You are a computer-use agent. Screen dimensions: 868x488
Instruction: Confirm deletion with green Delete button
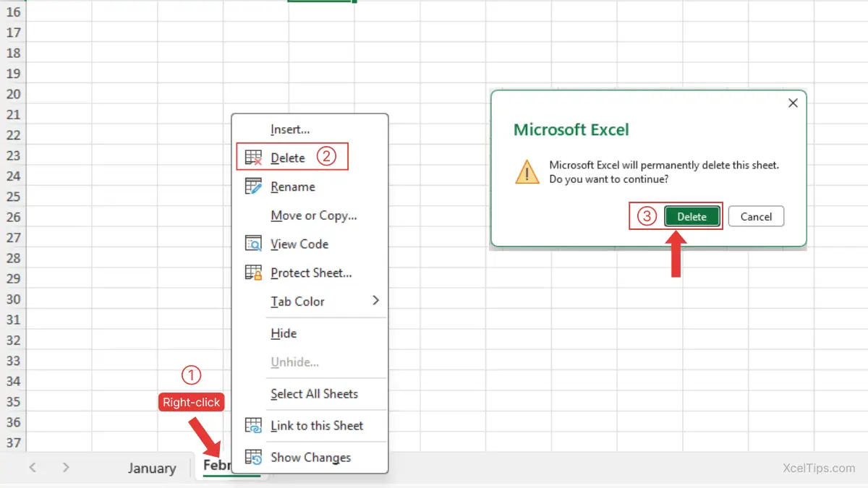[x=692, y=217]
